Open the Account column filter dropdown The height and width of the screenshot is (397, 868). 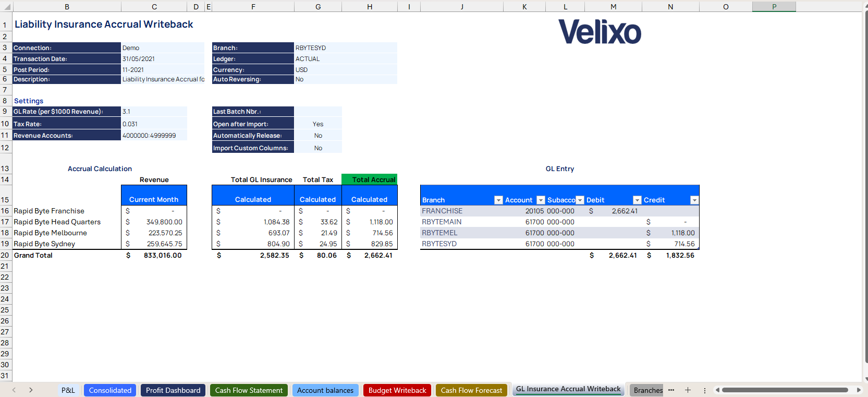tap(541, 200)
